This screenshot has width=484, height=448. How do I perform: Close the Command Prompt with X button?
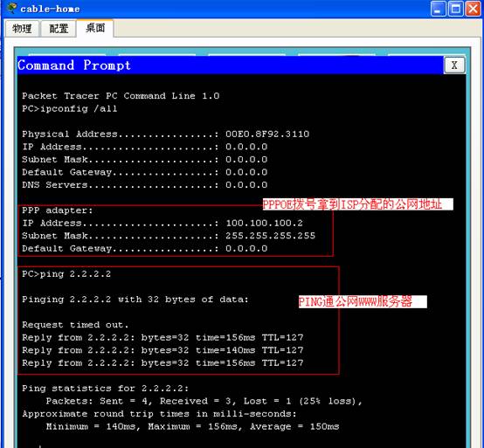pyautogui.click(x=454, y=65)
